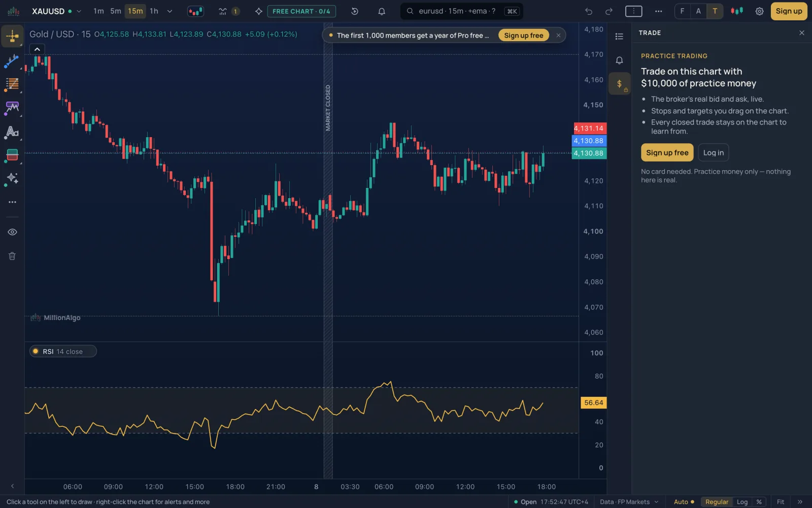The height and width of the screenshot is (508, 812).
Task: Click Sign up free in the promo banner
Action: [x=524, y=36]
